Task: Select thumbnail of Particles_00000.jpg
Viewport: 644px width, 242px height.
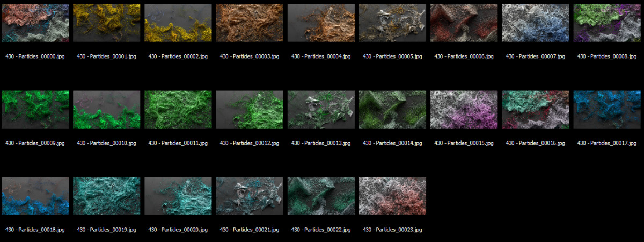Action: (35, 23)
